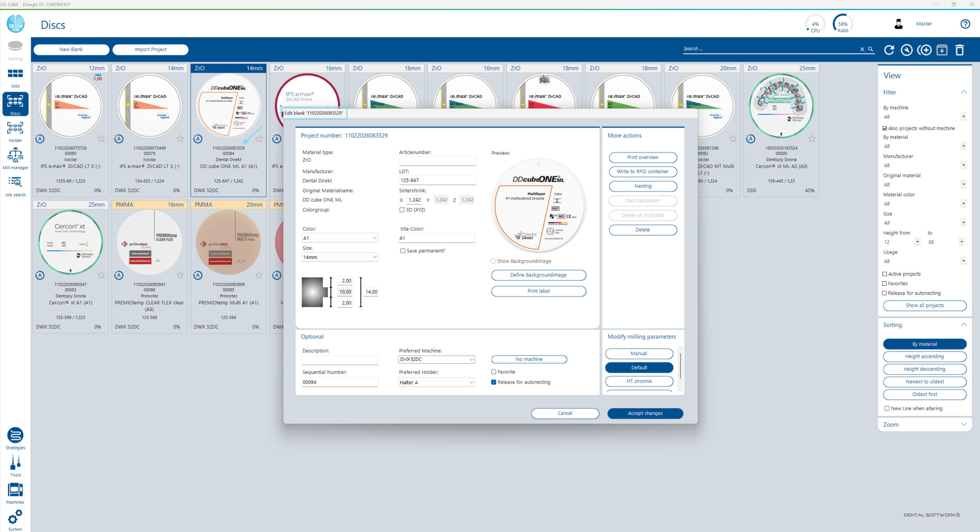Switch to the Holder section
The image size is (980, 532).
point(15,131)
